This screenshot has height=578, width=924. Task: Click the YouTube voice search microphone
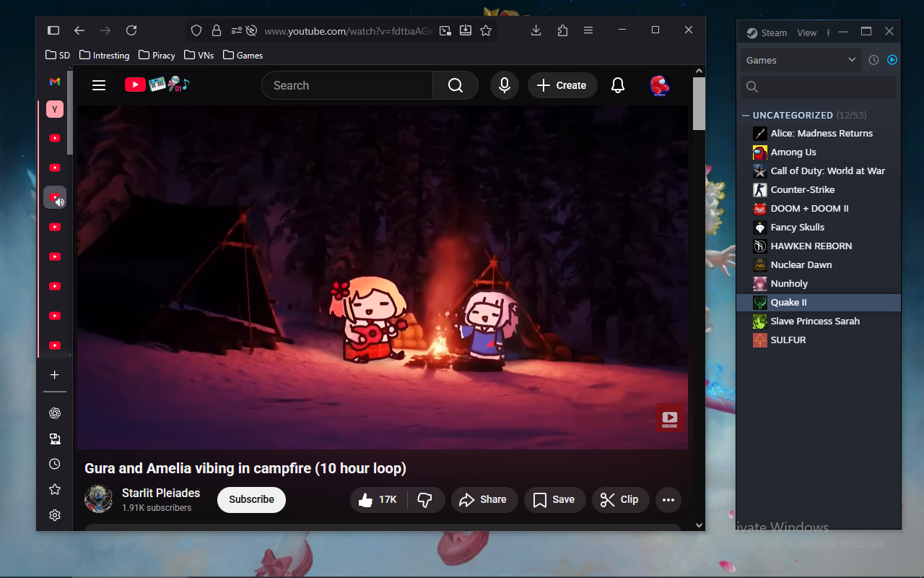click(x=505, y=85)
